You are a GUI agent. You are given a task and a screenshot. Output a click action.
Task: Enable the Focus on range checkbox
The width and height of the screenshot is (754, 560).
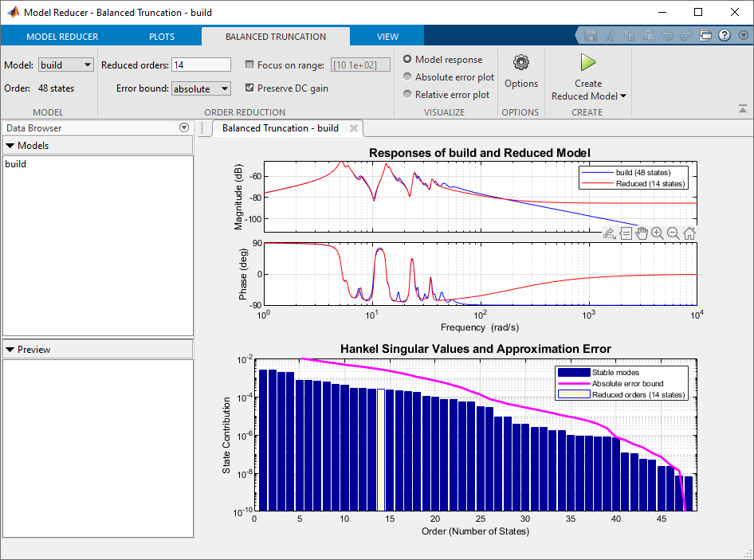(x=251, y=65)
